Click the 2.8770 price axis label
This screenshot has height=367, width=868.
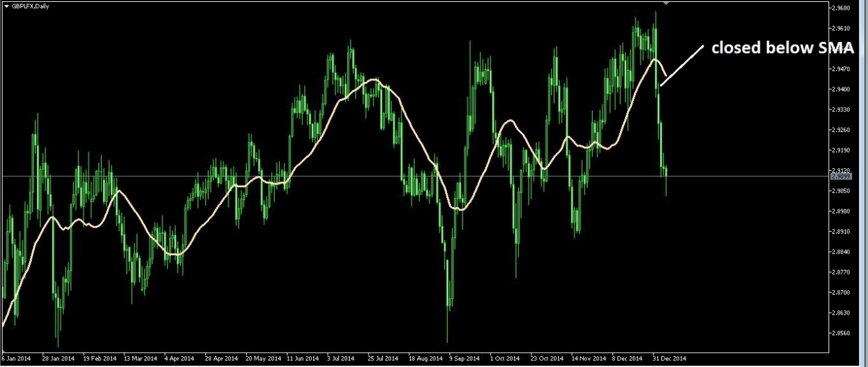[x=841, y=272]
